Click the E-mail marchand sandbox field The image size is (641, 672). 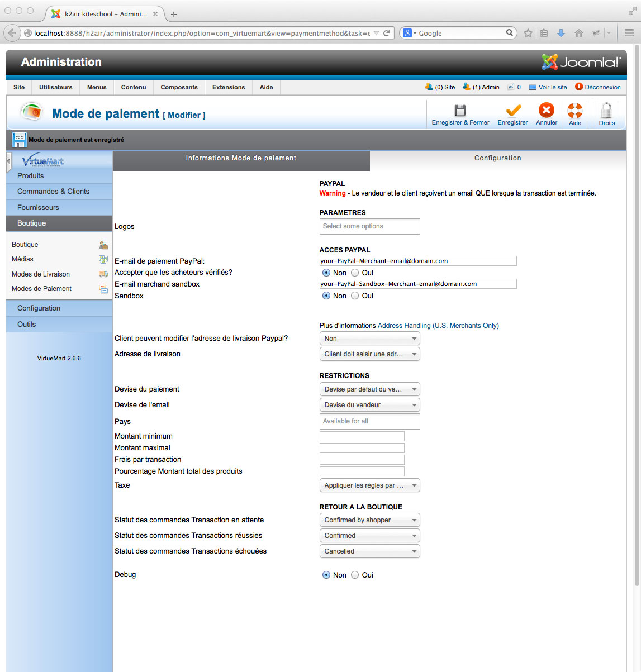pos(418,284)
